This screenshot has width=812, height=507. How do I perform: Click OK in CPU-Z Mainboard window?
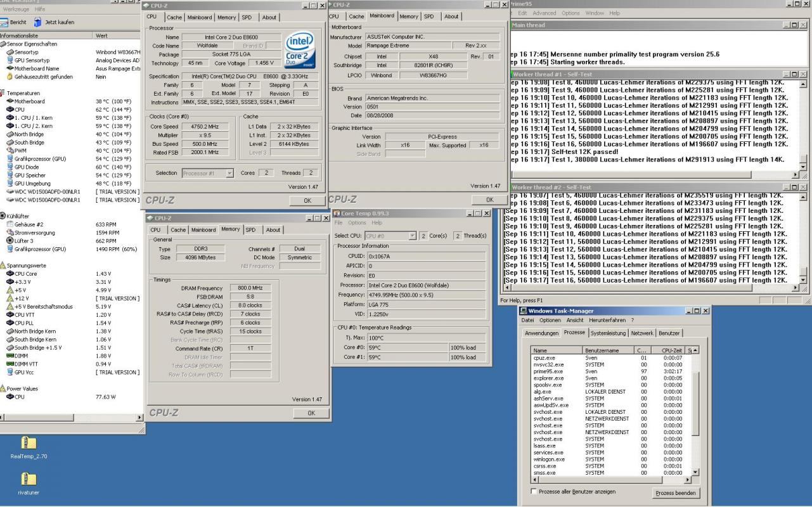pyautogui.click(x=489, y=199)
